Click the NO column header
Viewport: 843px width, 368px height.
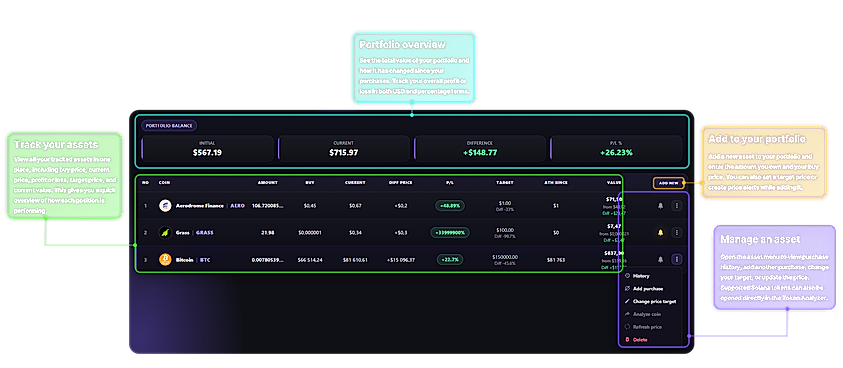(x=145, y=183)
